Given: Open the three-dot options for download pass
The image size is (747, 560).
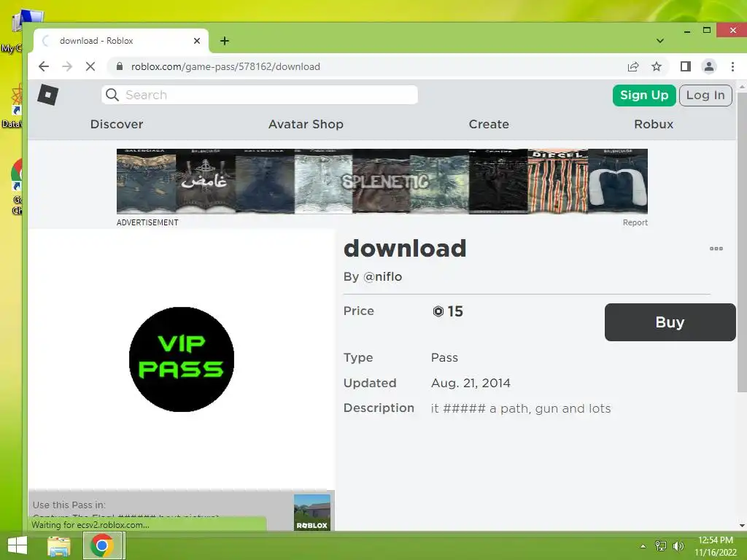Looking at the screenshot, I should pyautogui.click(x=716, y=249).
